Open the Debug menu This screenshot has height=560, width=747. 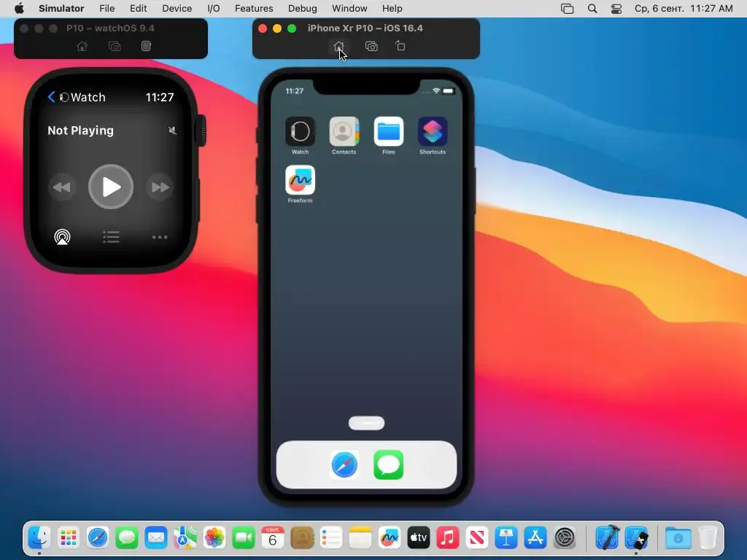(x=303, y=9)
